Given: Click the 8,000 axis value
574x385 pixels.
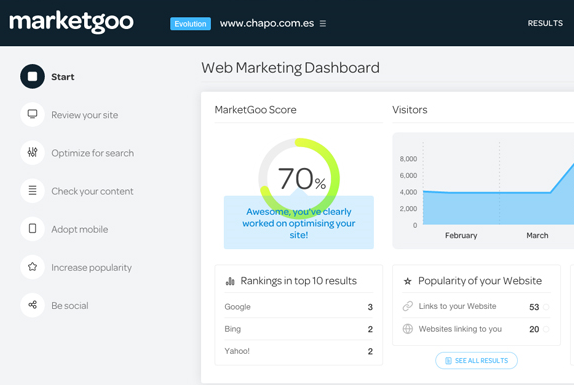Looking at the screenshot, I should tap(408, 159).
